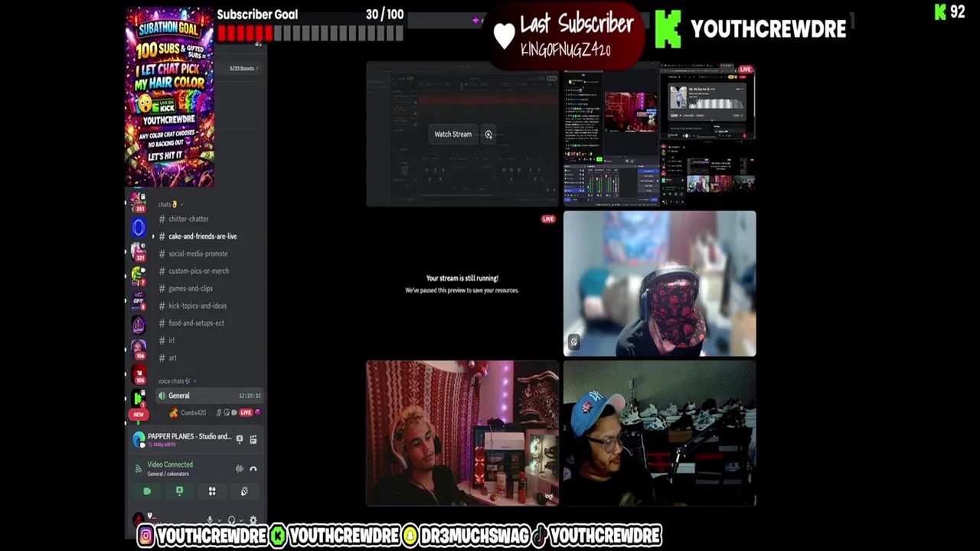
Task: Select the kick-topics-and-ideas channel
Action: (x=198, y=305)
